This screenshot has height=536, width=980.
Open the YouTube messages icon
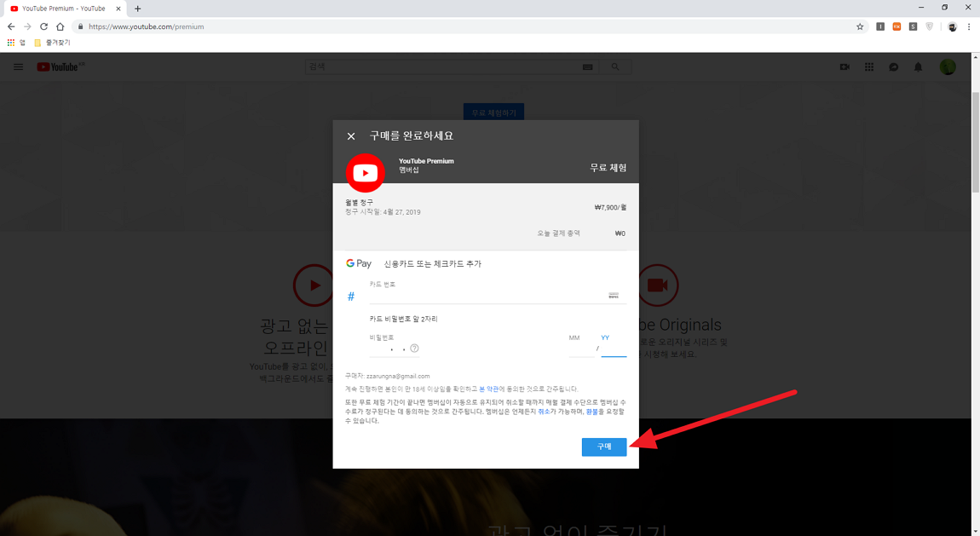pyautogui.click(x=894, y=66)
